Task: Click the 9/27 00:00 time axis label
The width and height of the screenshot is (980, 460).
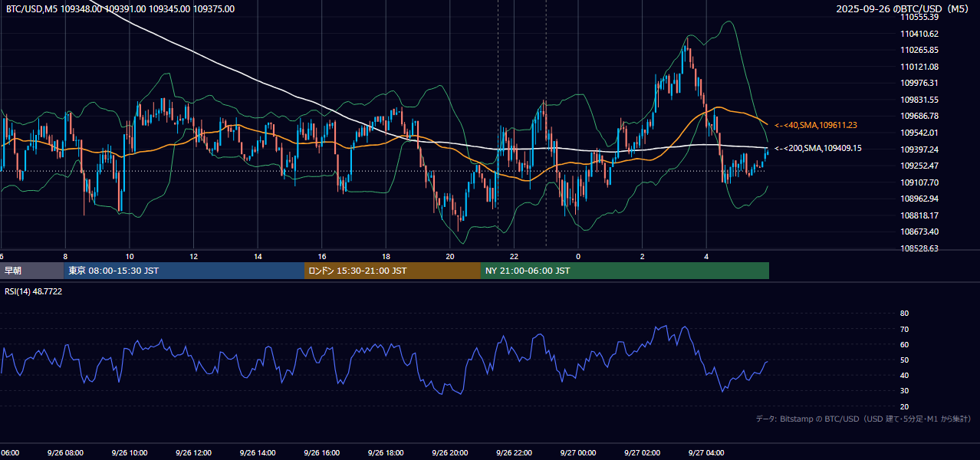Action: 578,452
